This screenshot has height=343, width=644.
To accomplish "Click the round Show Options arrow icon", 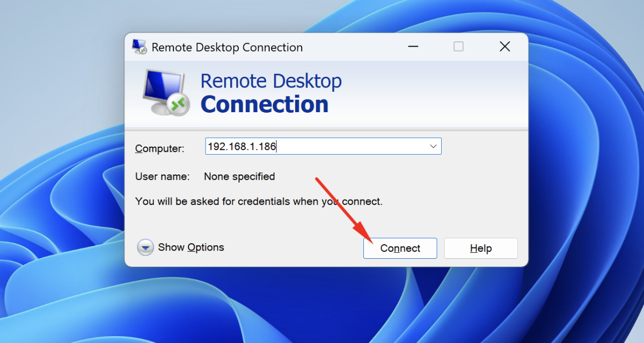I will [x=145, y=247].
